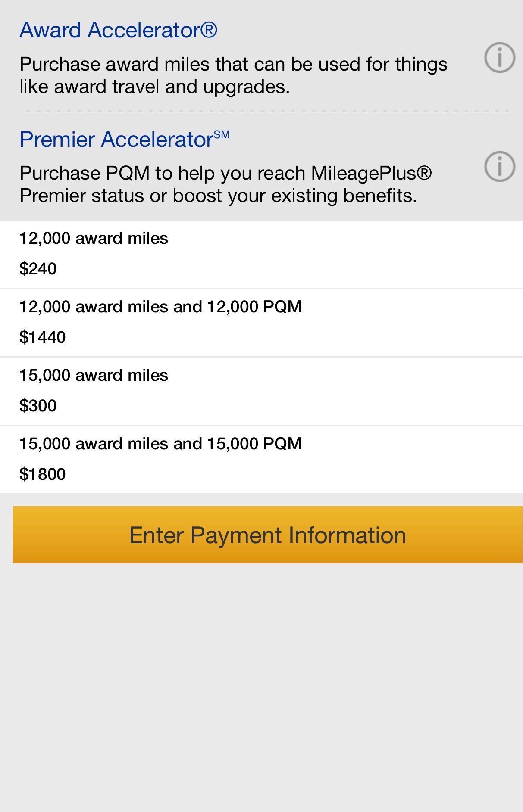The image size is (523, 812).
Task: Click the word MileagePlus in the description
Action: [363, 173]
